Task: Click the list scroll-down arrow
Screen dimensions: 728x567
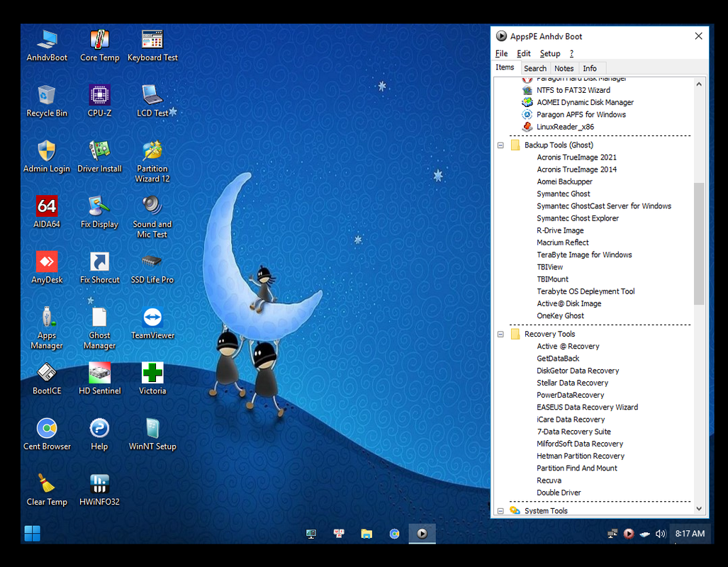Action: click(699, 509)
